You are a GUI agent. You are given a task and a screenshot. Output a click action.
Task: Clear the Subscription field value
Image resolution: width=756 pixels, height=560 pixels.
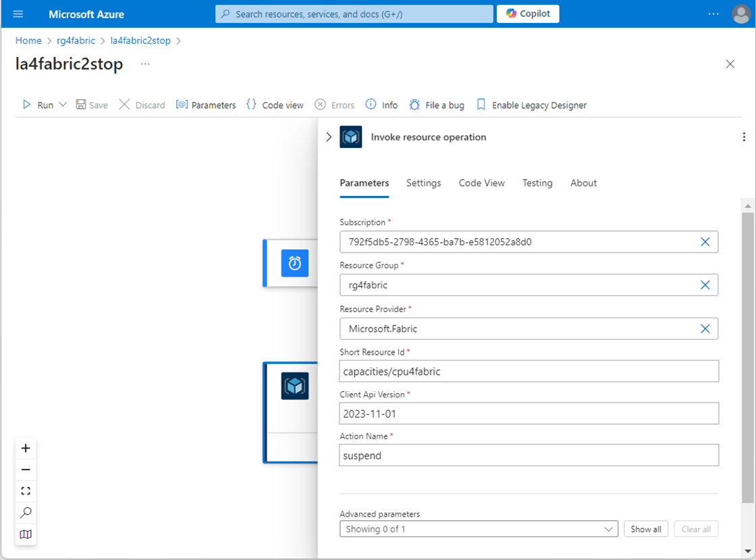pyautogui.click(x=705, y=242)
